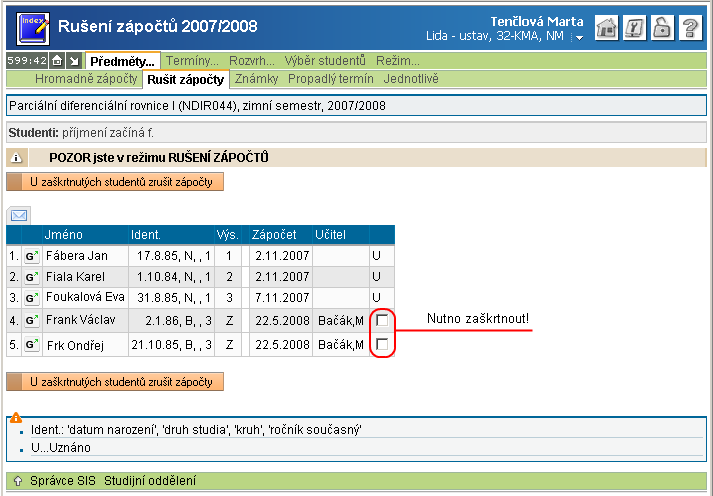This screenshot has width=713, height=496.
Task: Switch to the Známky tab
Action: [x=256, y=78]
